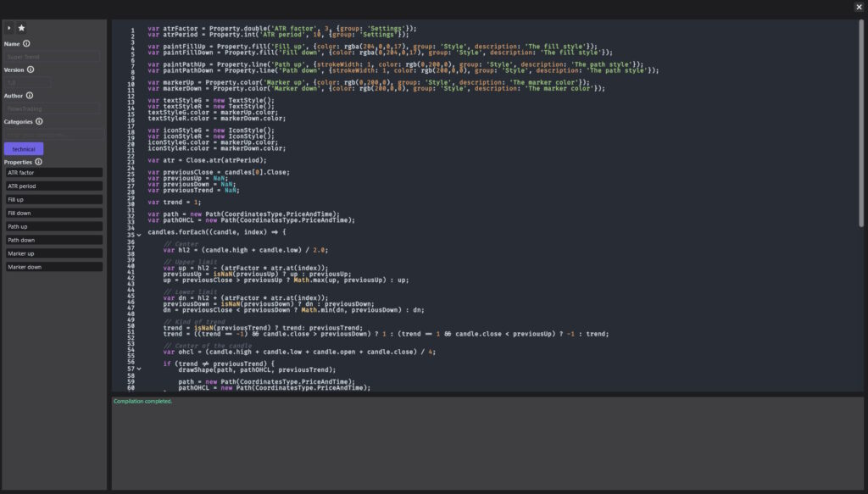Click the info icon beside Version
The height and width of the screenshot is (494, 868).
click(x=31, y=69)
